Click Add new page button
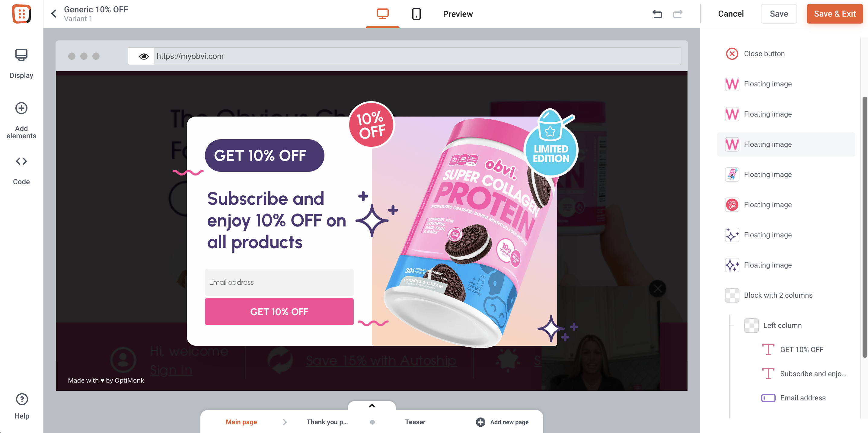This screenshot has height=433, width=868. tap(502, 422)
